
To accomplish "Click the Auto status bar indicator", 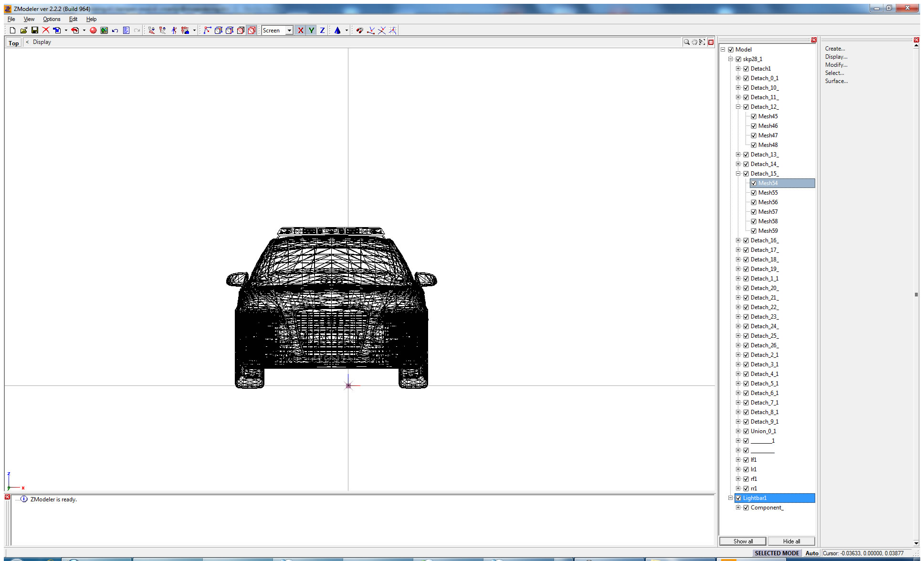I will coord(811,553).
